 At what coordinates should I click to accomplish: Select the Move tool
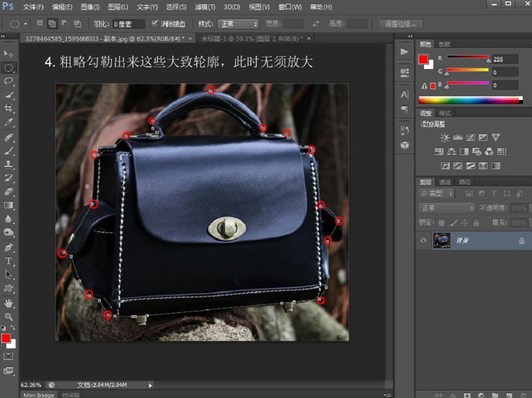[8, 54]
